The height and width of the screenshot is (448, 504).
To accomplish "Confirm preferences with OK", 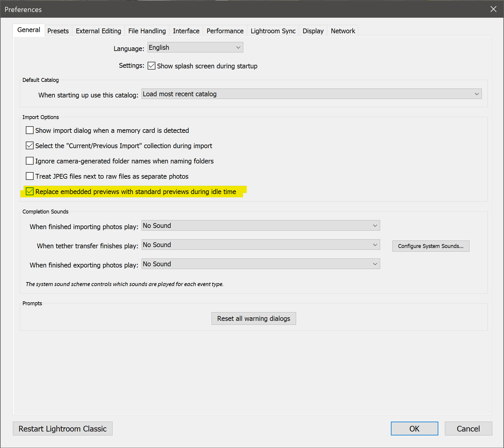I will coord(414,429).
